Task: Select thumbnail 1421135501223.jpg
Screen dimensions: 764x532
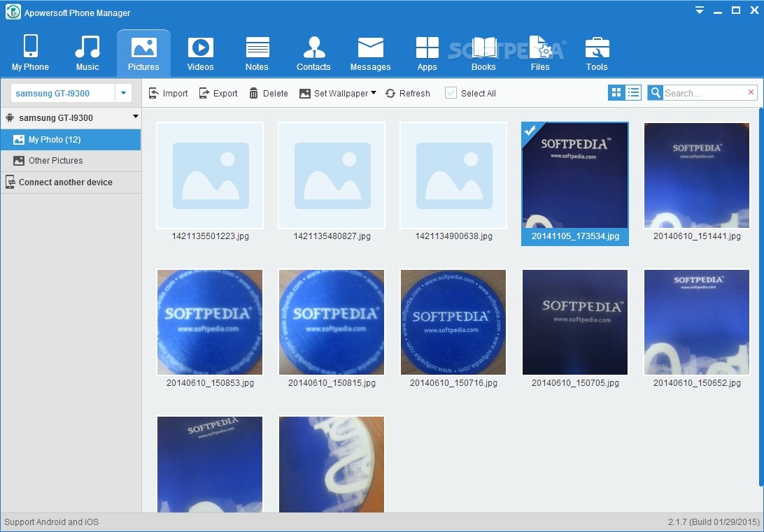Action: 210,175
